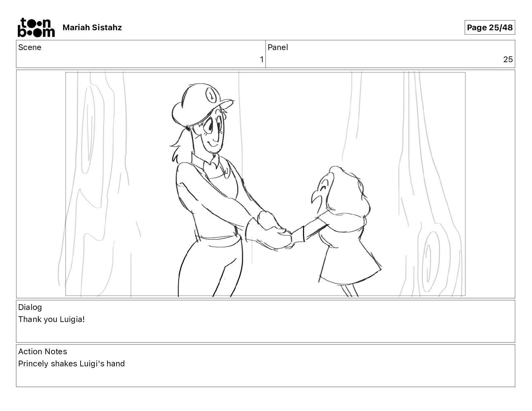
Task: Select scene number '1' value
Action: (x=262, y=59)
